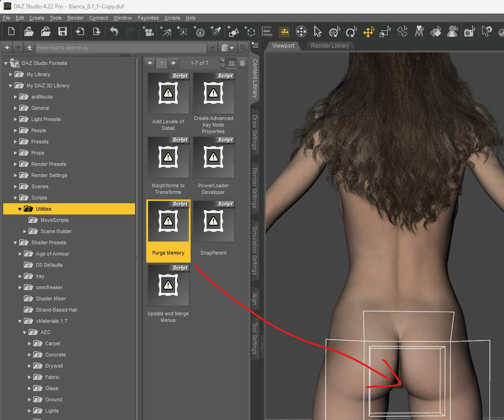Open the Render Settings side tab
Image resolution: width=504 pixels, height=420 pixels.
[255, 188]
